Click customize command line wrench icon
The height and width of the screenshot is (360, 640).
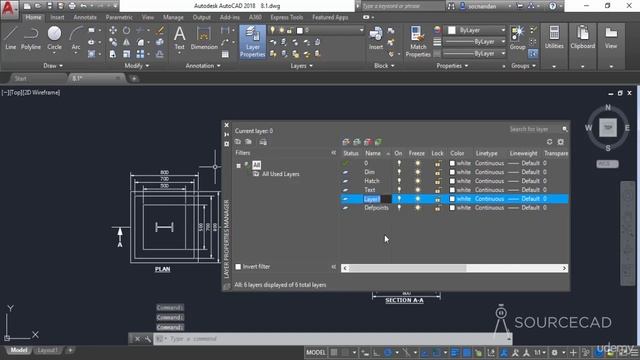(148, 339)
